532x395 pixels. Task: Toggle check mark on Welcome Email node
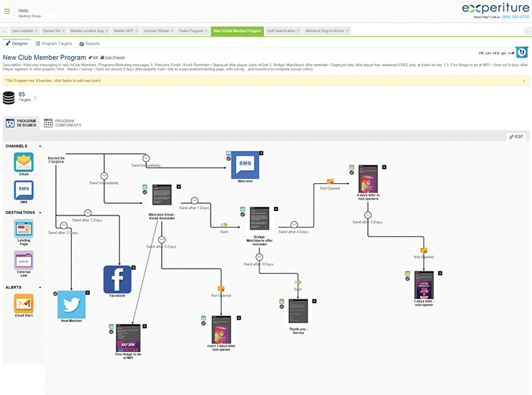tap(145, 192)
